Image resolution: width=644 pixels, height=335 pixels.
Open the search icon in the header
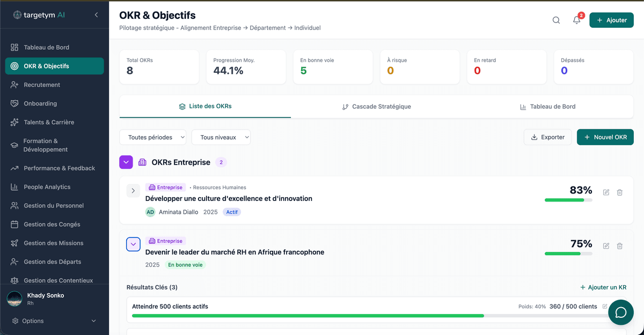[x=556, y=20]
